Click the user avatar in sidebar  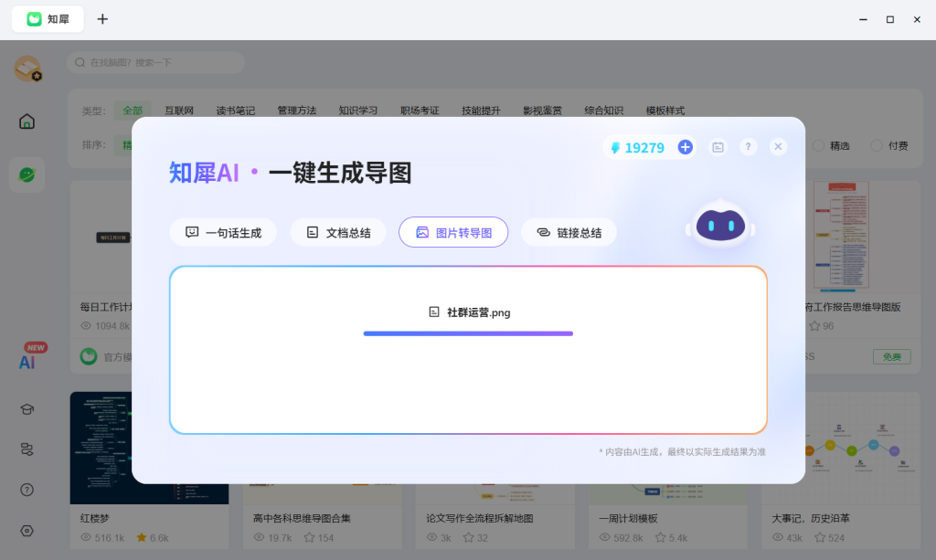click(x=27, y=68)
